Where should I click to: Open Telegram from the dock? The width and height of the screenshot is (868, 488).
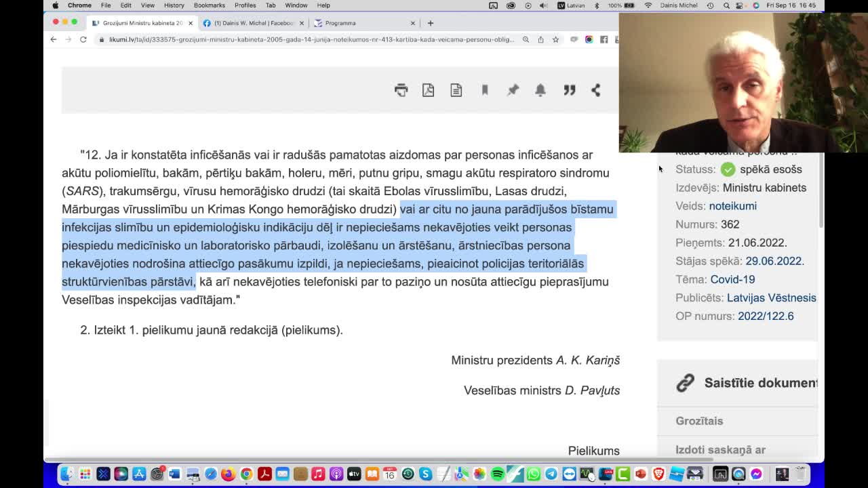551,474
